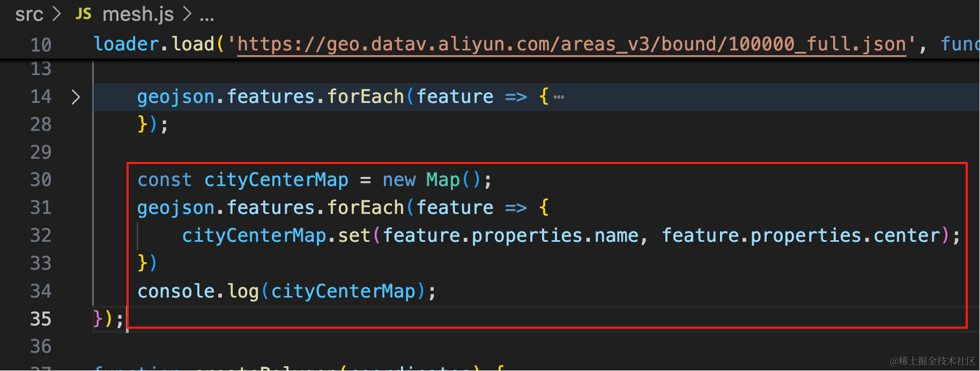This screenshot has width=980, height=371.
Task: Click the 'set' method on line 32
Action: point(354,235)
